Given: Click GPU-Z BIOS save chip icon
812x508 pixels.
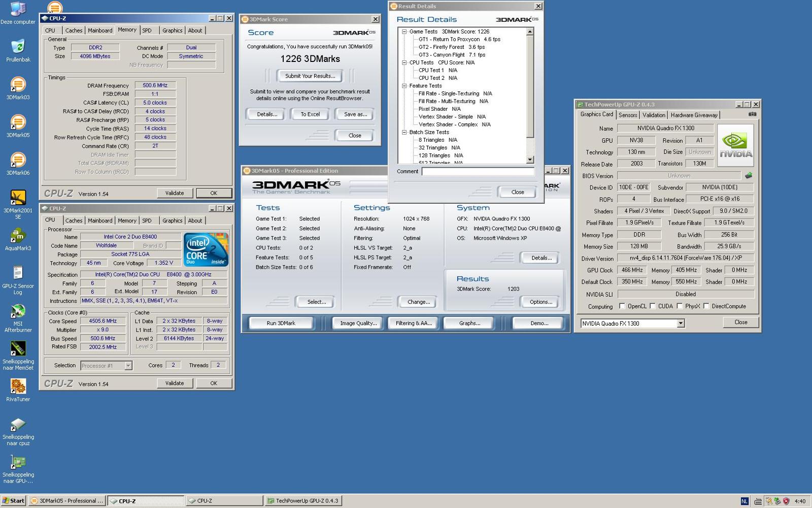Looking at the screenshot, I should (749, 175).
